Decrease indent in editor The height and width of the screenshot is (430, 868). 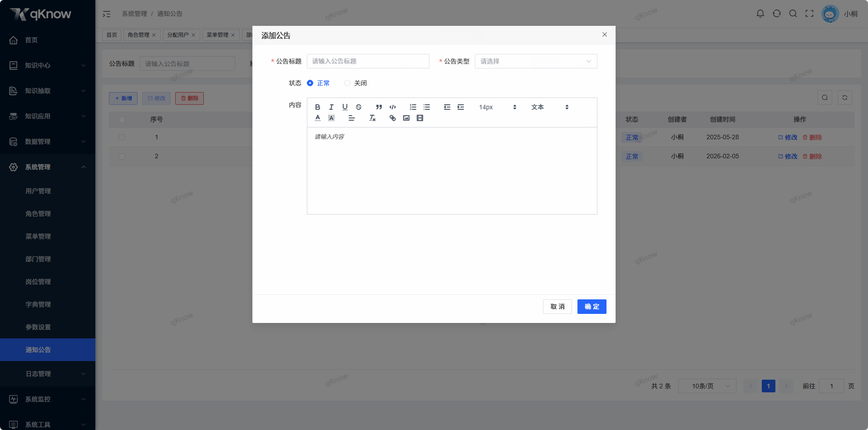pos(447,107)
